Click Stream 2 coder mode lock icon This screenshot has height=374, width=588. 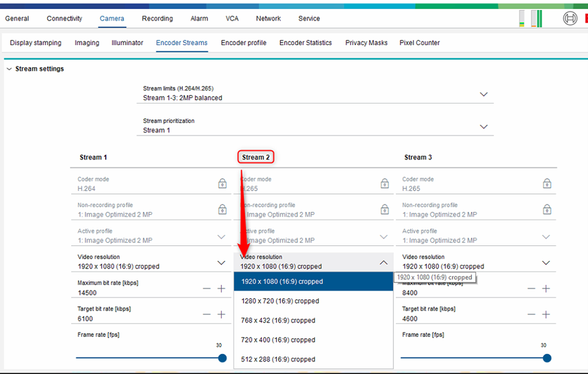(x=384, y=184)
